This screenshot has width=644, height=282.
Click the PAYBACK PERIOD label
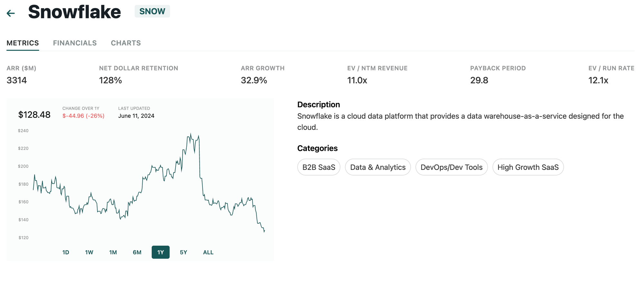(498, 68)
